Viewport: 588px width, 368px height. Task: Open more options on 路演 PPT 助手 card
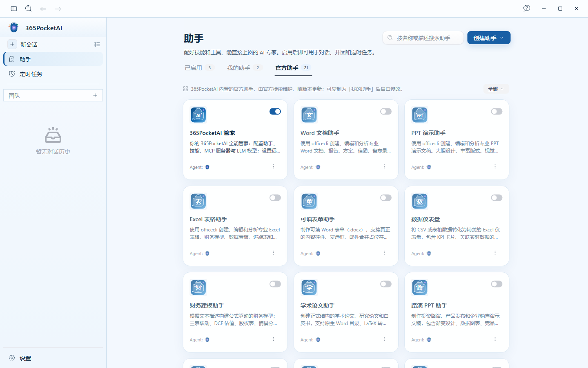tap(495, 339)
